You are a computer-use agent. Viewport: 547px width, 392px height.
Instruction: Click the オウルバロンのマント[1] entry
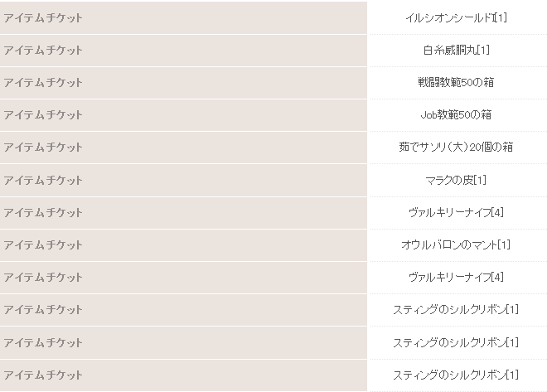coord(456,244)
